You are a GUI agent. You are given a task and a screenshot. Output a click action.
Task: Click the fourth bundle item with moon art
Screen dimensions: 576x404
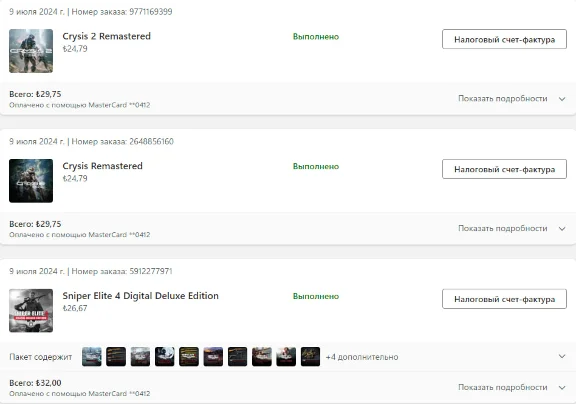point(165,357)
